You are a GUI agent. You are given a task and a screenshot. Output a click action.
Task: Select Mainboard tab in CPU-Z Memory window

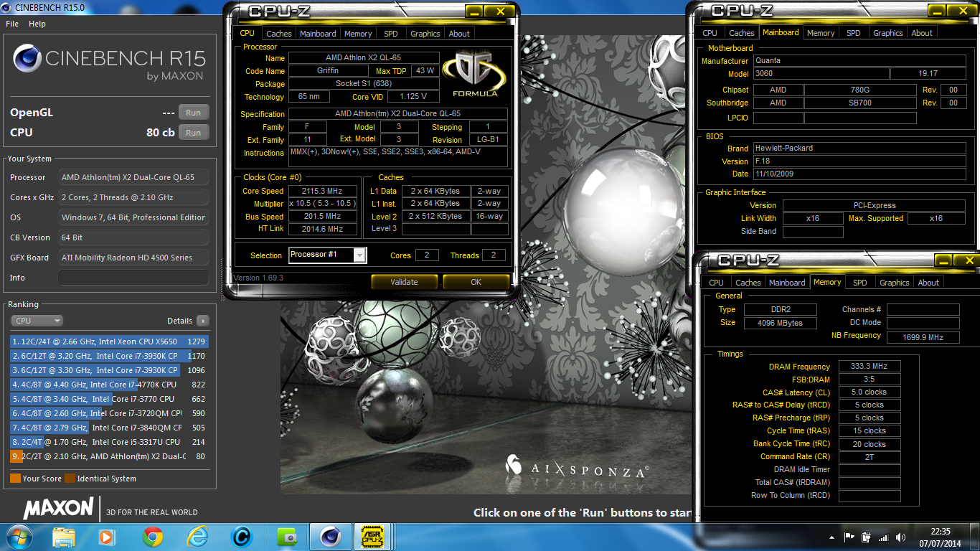787,283
